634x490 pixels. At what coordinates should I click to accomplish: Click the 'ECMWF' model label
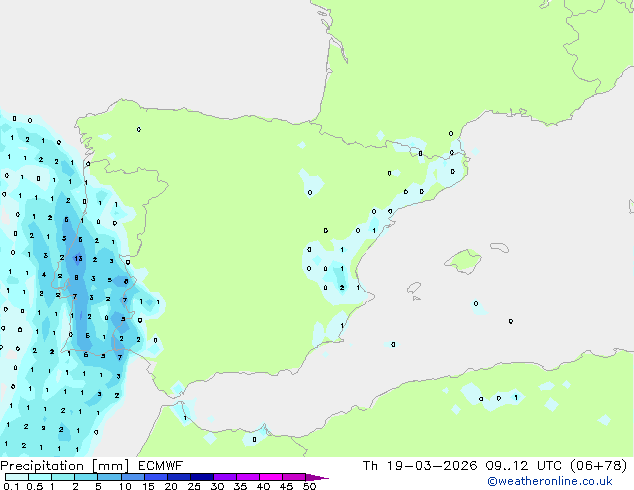click(161, 466)
